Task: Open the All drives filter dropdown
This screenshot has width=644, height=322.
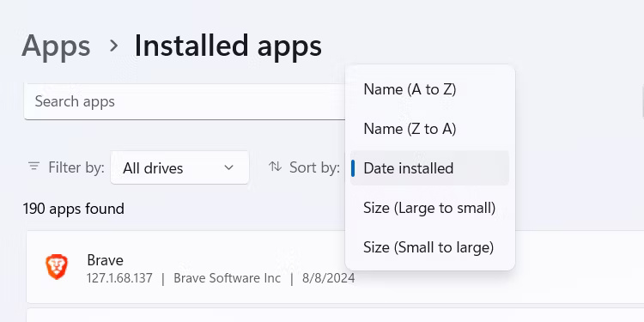Action: 179,167
